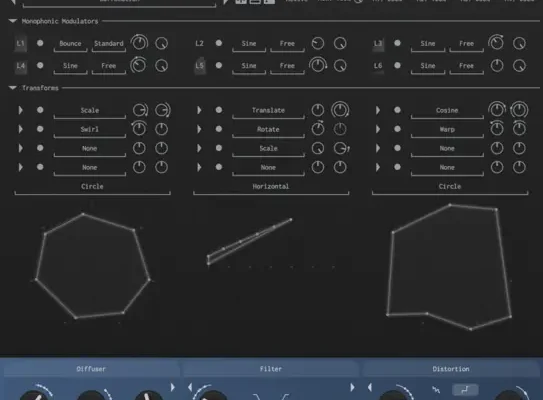Disable the Swirl transform using its dot

click(40, 129)
